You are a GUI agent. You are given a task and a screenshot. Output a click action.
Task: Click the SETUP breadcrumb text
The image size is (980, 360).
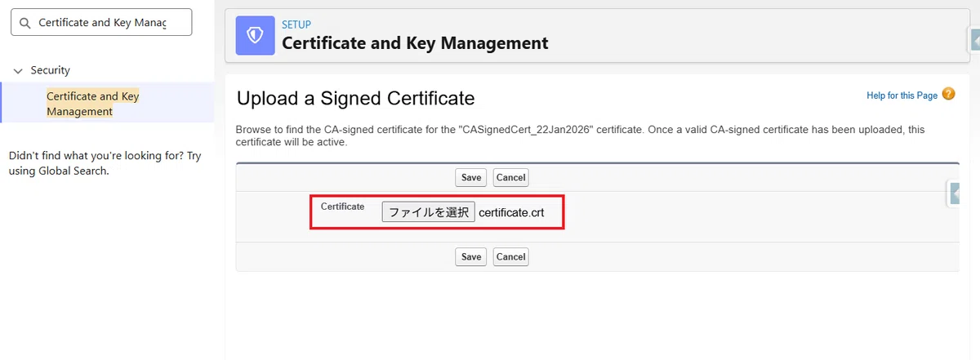(296, 24)
